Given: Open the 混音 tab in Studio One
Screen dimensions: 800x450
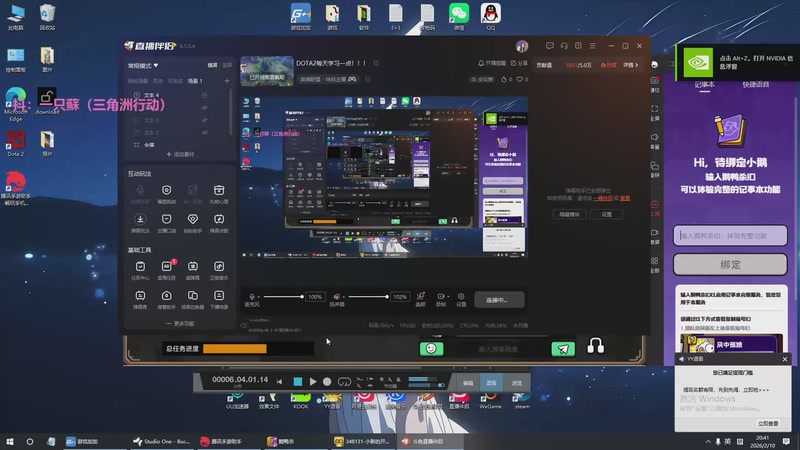Looking at the screenshot, I should (491, 383).
